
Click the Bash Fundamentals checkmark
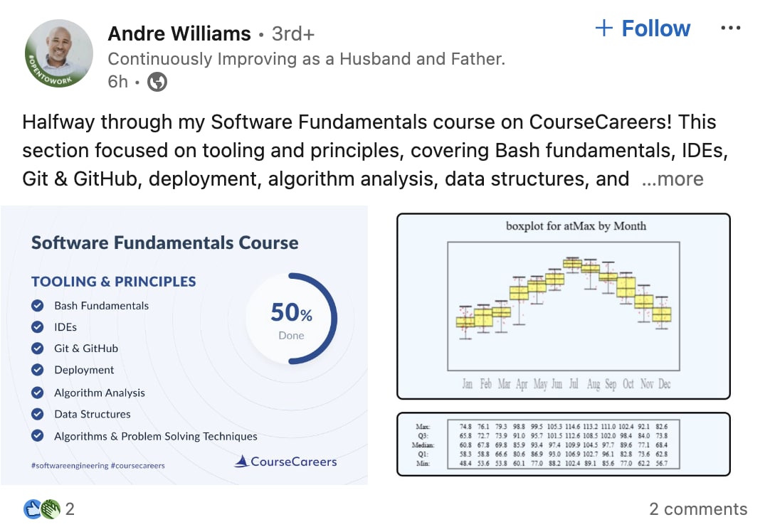(x=37, y=306)
